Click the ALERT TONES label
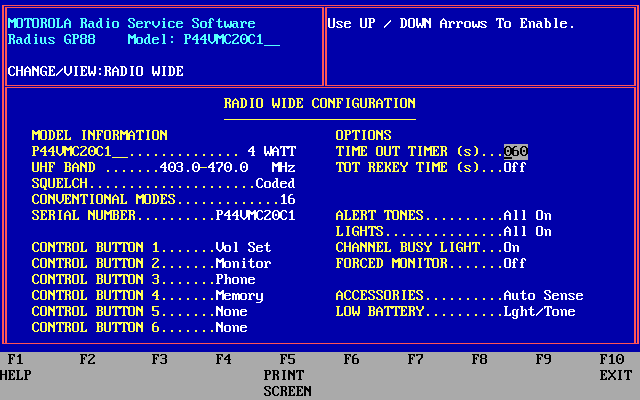This screenshot has height=400, width=640. click(x=379, y=216)
